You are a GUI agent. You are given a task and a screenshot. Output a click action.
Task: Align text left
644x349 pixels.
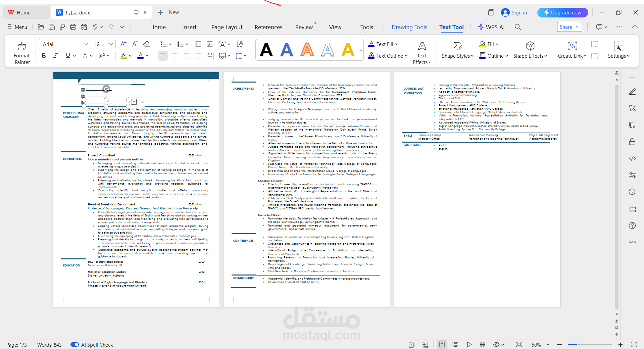163,56
